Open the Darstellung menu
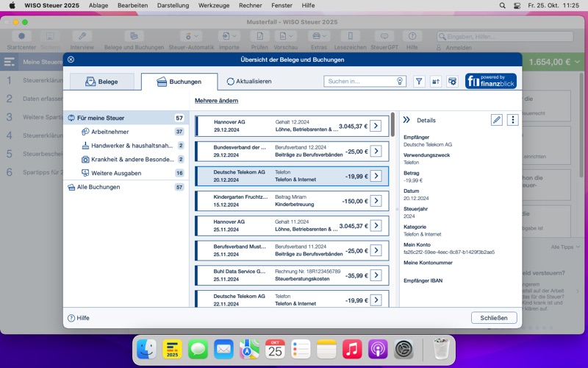 coord(173,5)
